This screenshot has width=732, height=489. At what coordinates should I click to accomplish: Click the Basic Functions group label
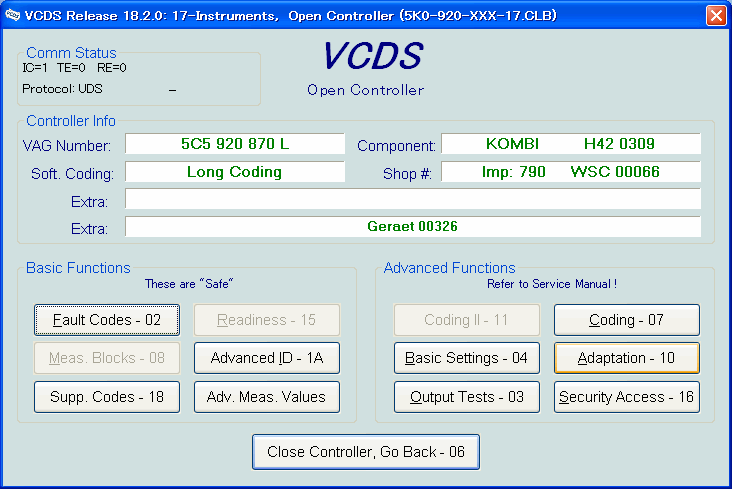[x=78, y=268]
